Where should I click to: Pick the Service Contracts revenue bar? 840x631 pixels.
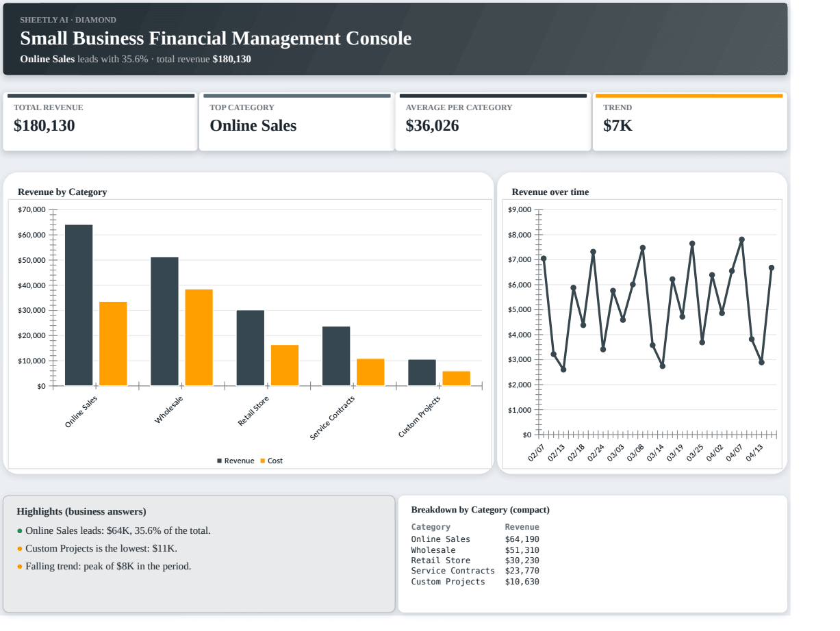point(336,356)
